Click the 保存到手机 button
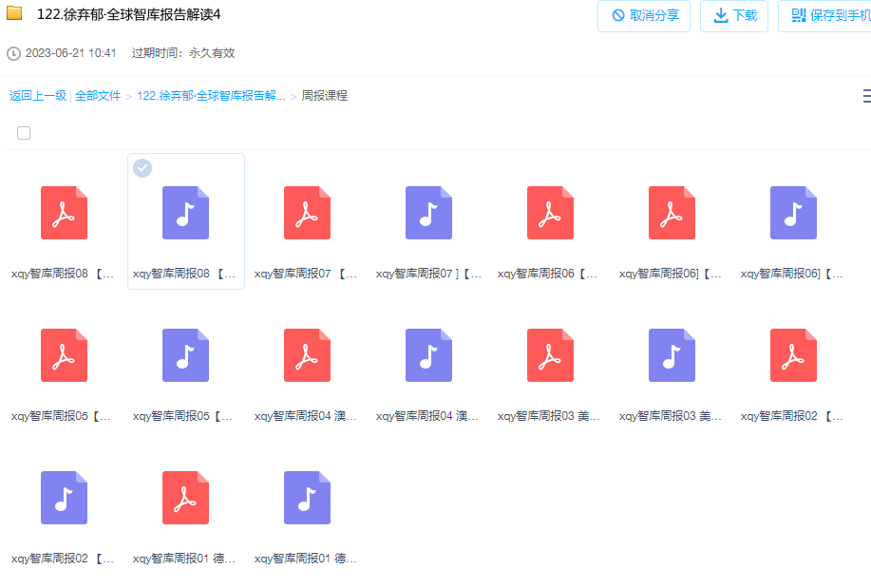Viewport: 871px width, 588px height. point(826,15)
